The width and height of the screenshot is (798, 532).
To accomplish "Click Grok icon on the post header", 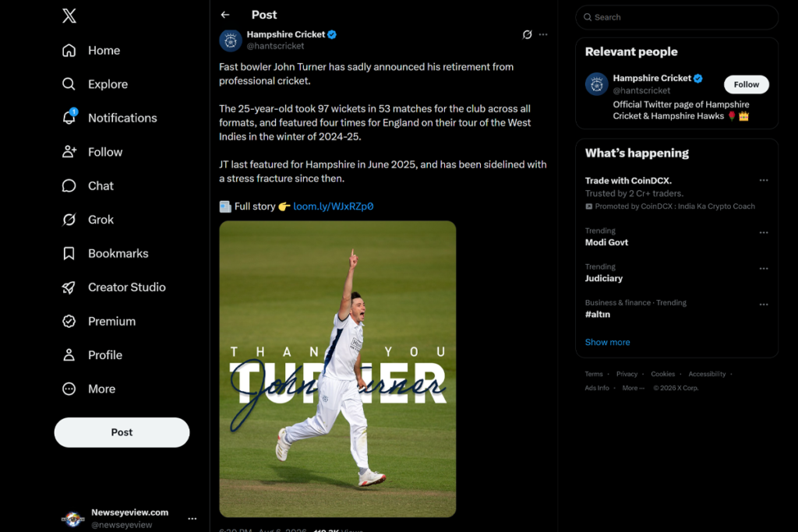I will tap(527, 34).
